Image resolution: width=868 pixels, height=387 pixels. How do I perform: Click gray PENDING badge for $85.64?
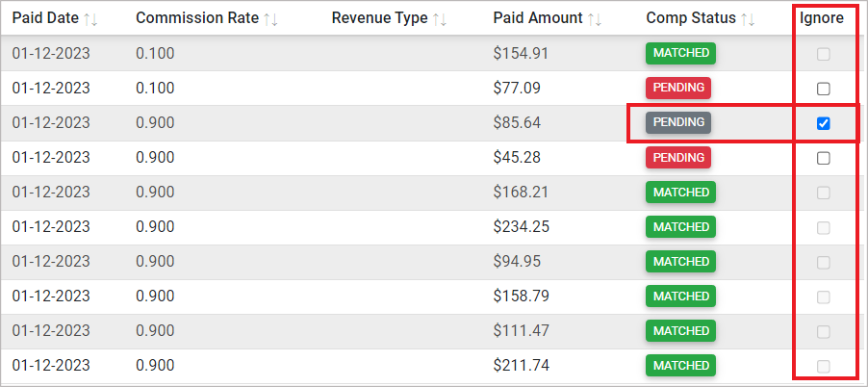click(x=678, y=123)
